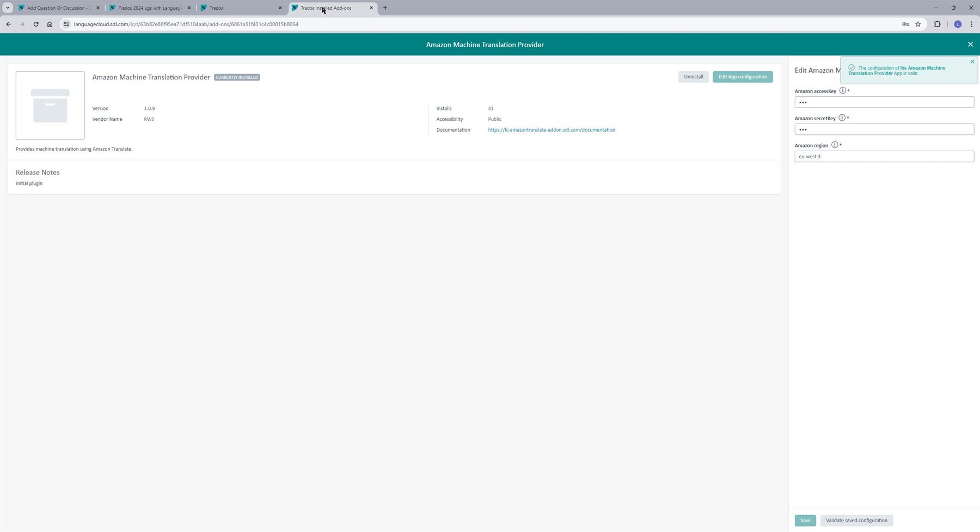Click Edit App configuration button

[x=742, y=77]
